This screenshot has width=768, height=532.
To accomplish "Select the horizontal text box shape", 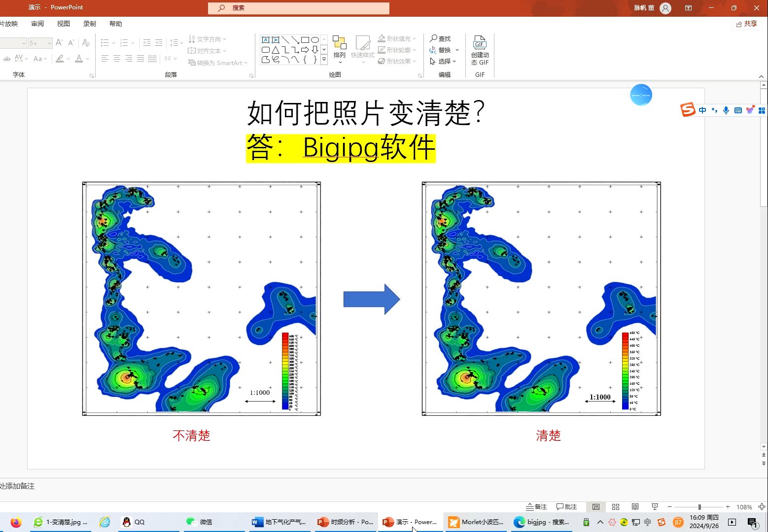I will point(266,40).
